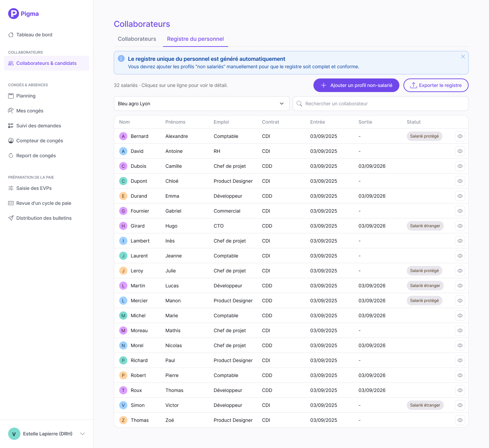Click the Rechercher un collaborateur field

(x=381, y=104)
